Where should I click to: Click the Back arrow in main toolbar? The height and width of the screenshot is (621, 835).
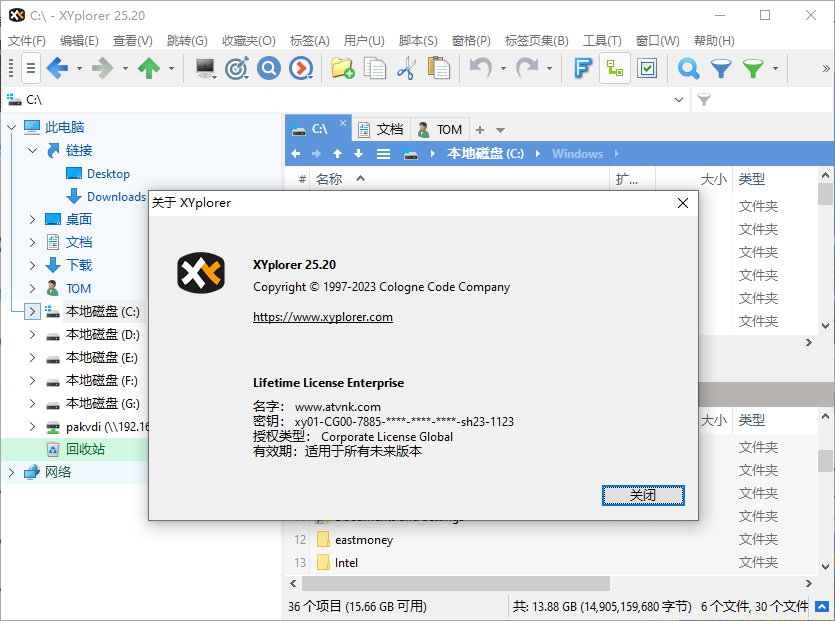[58, 68]
